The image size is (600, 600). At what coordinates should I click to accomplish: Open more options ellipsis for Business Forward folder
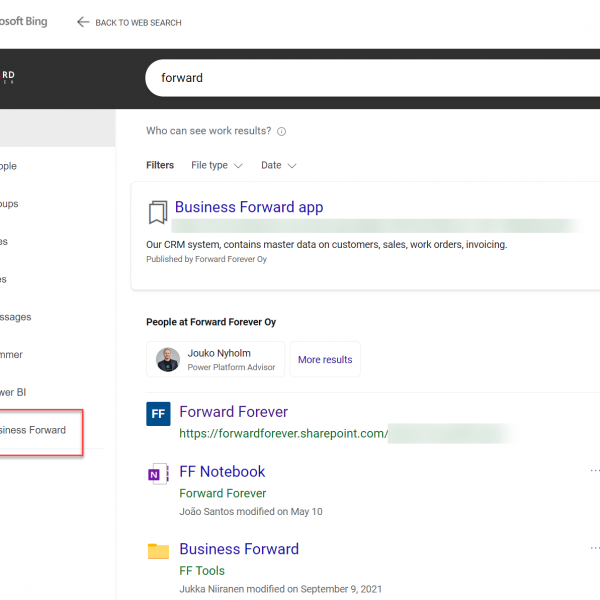pyautogui.click(x=595, y=548)
